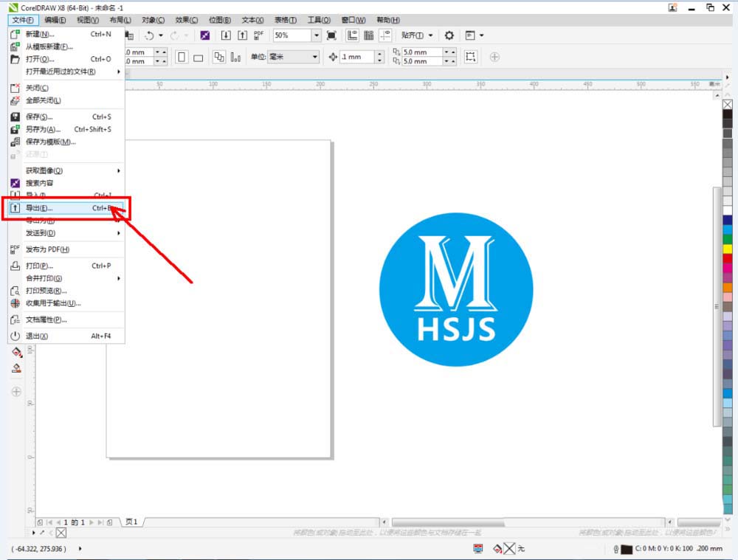Choose 另存为 from File menu

pyautogui.click(x=66, y=129)
